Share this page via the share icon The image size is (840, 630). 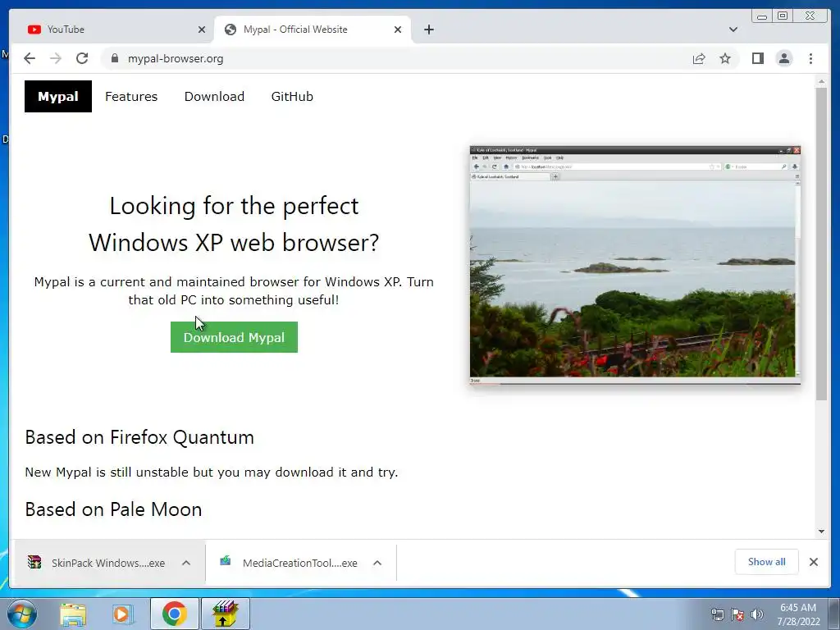pos(699,58)
